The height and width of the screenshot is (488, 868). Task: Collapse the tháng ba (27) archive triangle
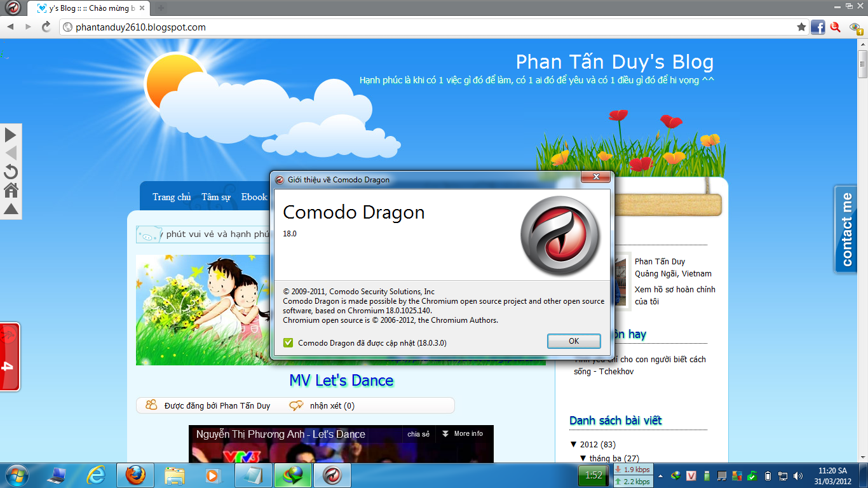pyautogui.click(x=583, y=458)
